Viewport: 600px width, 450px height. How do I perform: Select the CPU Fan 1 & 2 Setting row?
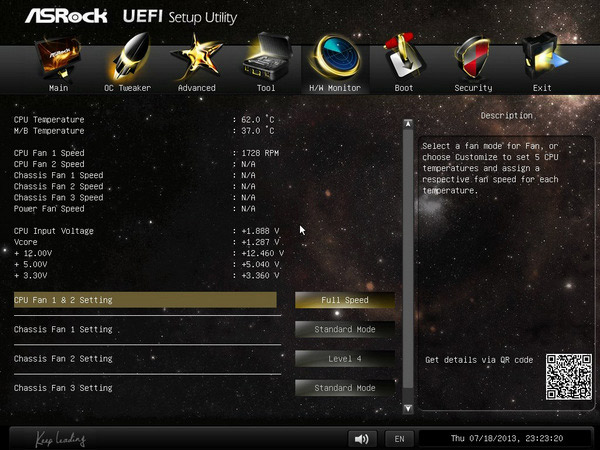coord(144,300)
